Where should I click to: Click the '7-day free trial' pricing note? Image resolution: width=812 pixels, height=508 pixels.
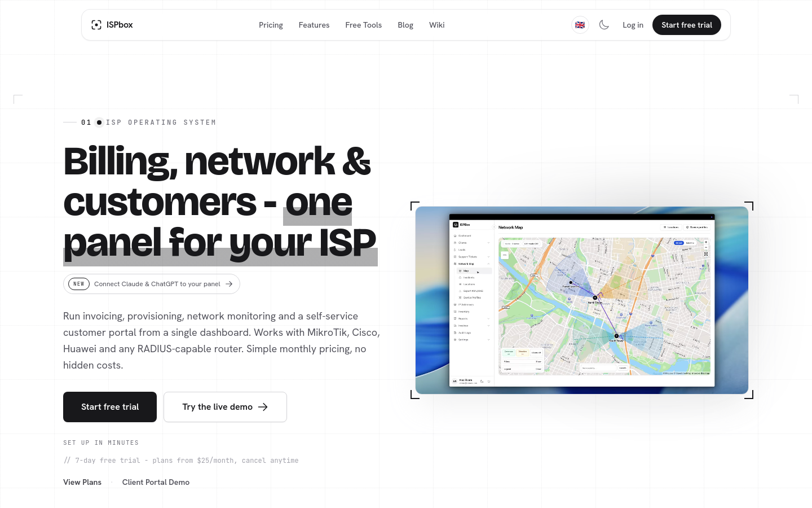181,461
